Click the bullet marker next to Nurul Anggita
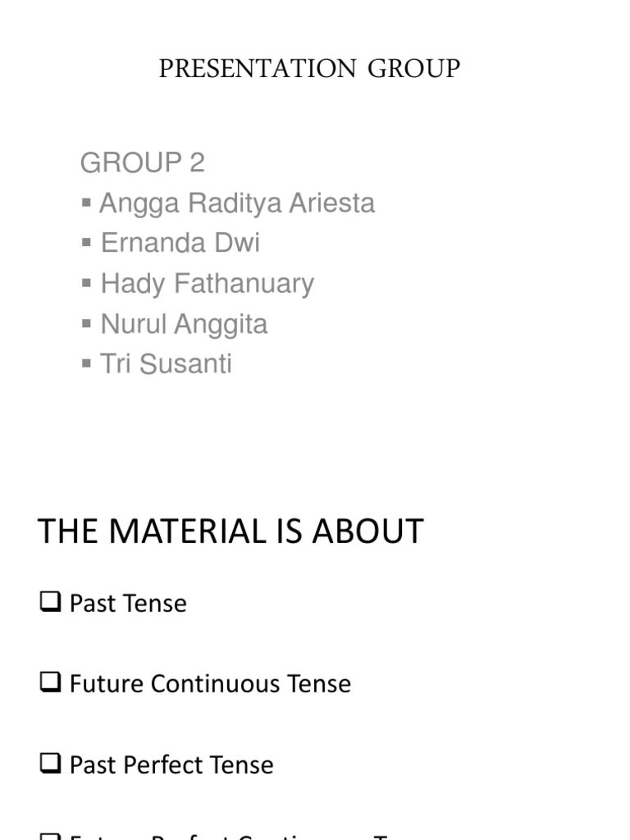The height and width of the screenshot is (840, 630). [87, 323]
